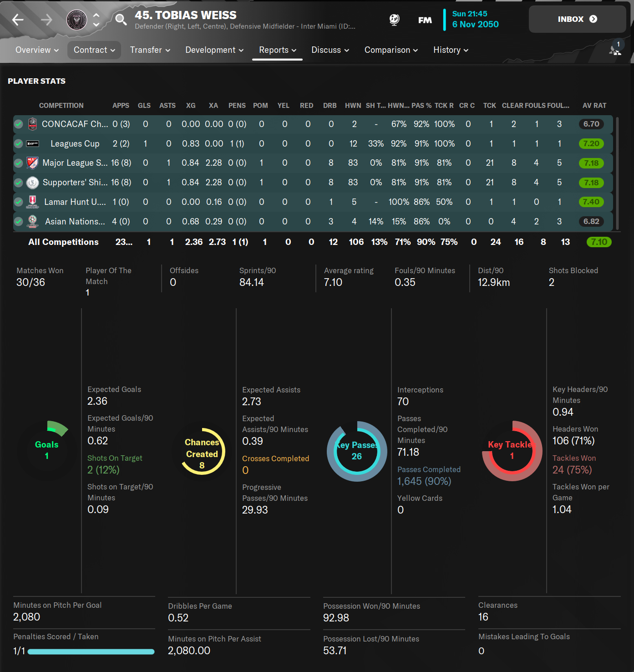This screenshot has height=672, width=634.
Task: Click the notification icon with badge 1
Action: point(615,48)
